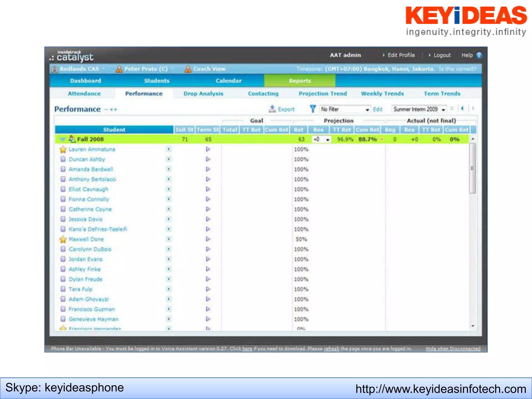This screenshot has height=399, width=532.
Task: Click the small arrow box in Lauren Ammatuna's row
Action: 169,149
